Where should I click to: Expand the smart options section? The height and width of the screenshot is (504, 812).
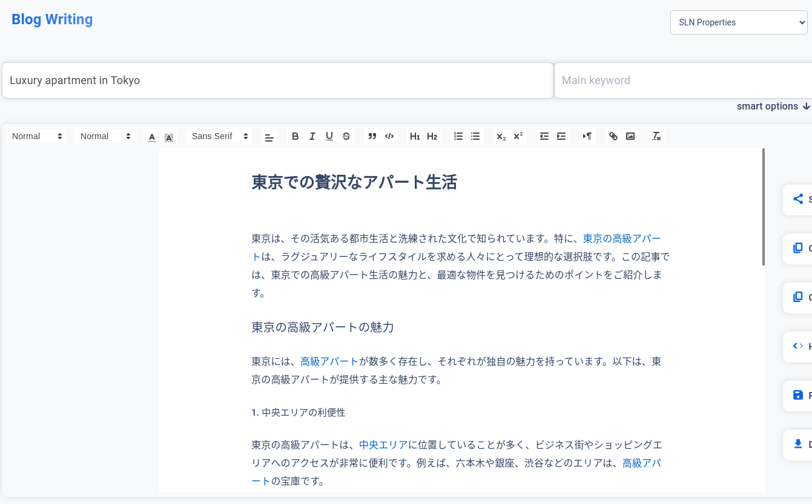point(773,106)
